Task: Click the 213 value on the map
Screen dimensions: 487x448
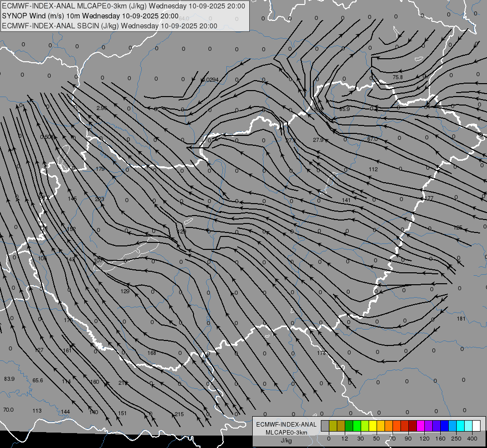Action: pos(123,383)
